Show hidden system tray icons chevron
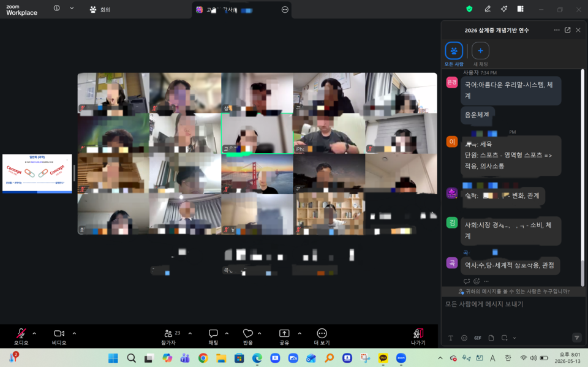 (x=440, y=358)
